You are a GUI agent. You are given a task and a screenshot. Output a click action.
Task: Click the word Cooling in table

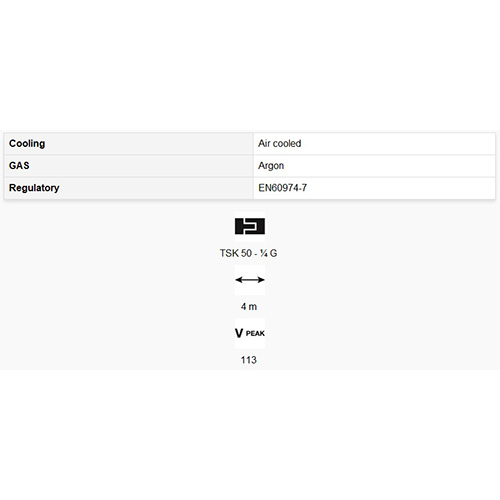point(27,144)
